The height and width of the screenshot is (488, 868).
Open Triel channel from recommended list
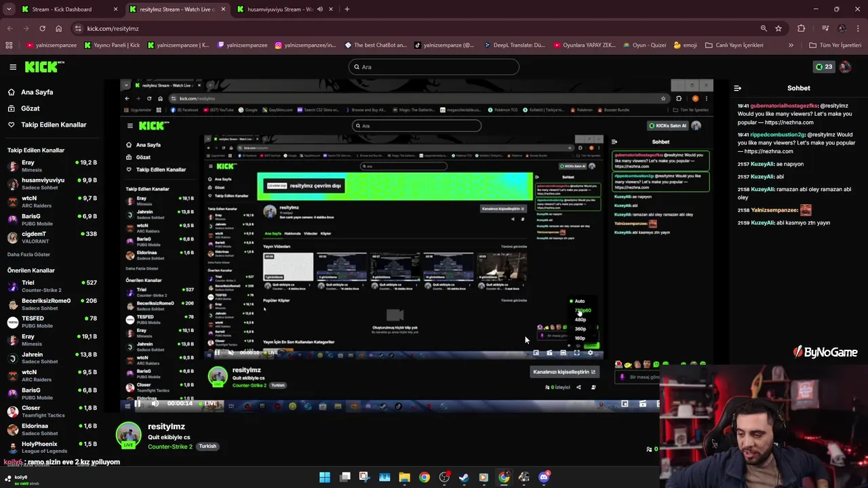pos(52,286)
